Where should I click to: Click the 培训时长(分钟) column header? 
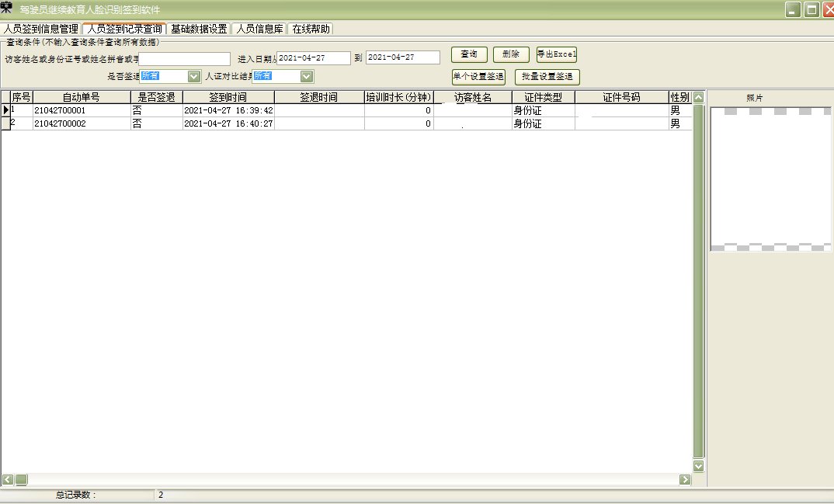tap(398, 97)
